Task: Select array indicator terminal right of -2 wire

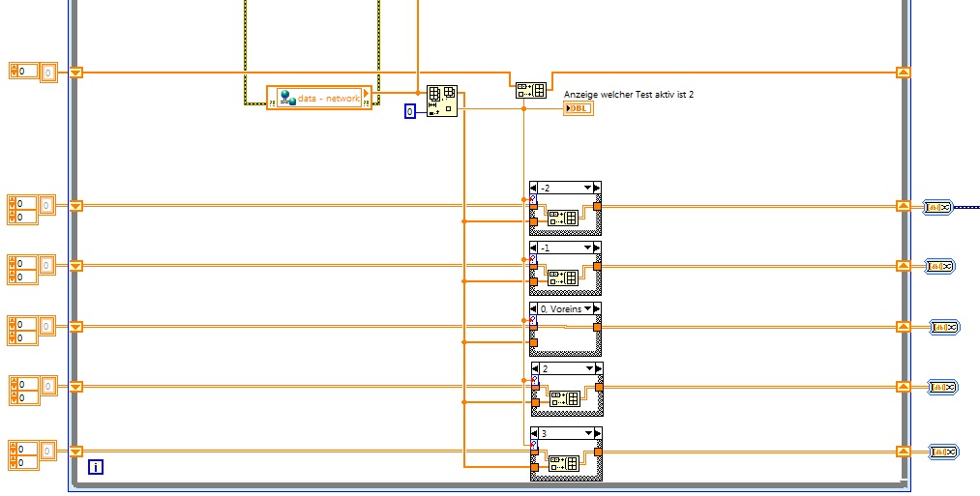Action: point(938,207)
